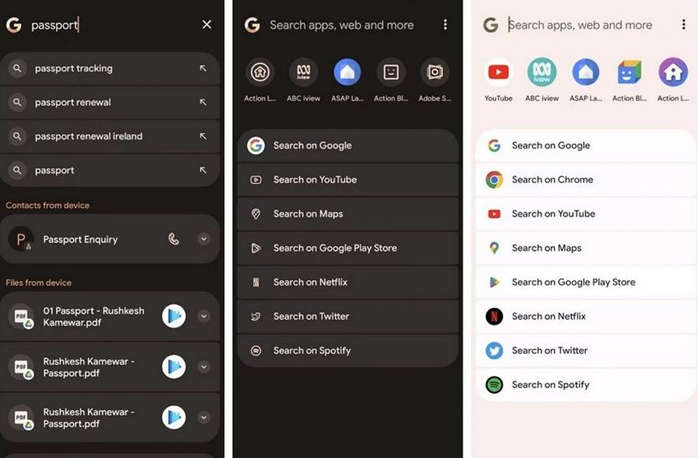Open Action Launcher app in light panel

(673, 80)
